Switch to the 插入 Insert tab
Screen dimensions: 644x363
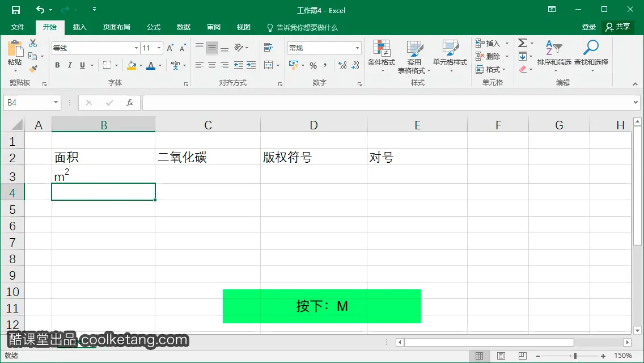[x=80, y=27]
